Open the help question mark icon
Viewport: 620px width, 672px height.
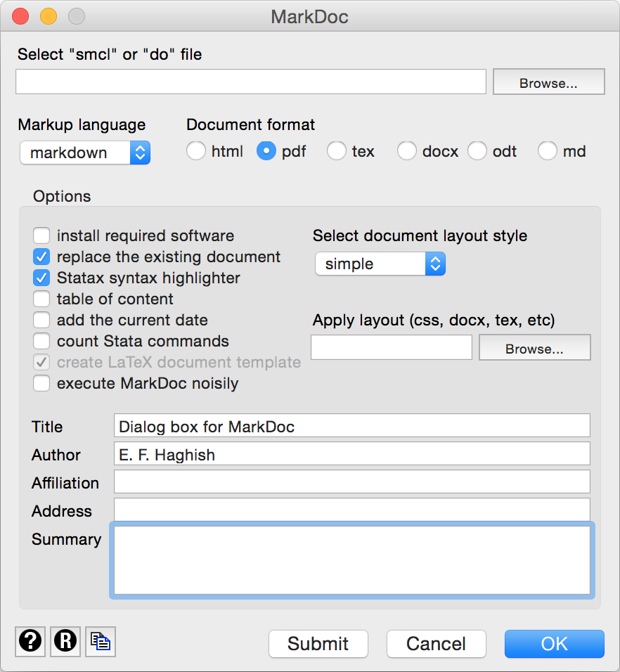coord(30,641)
